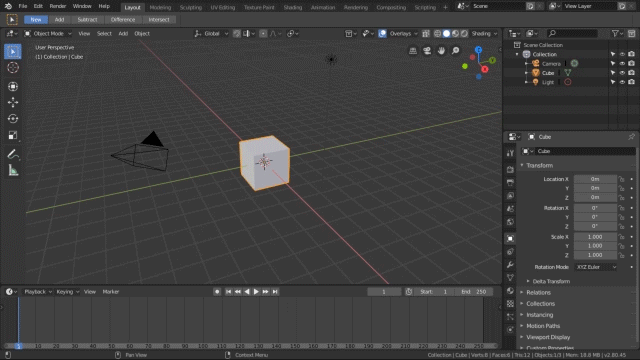Toggle the Overlays display button
The image size is (640, 360).
382,33
